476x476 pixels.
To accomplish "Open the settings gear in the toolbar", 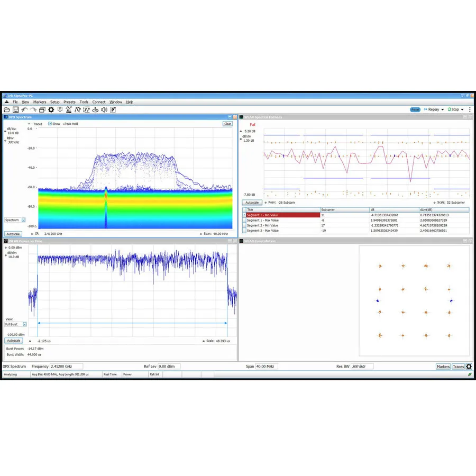I will (x=51, y=109).
